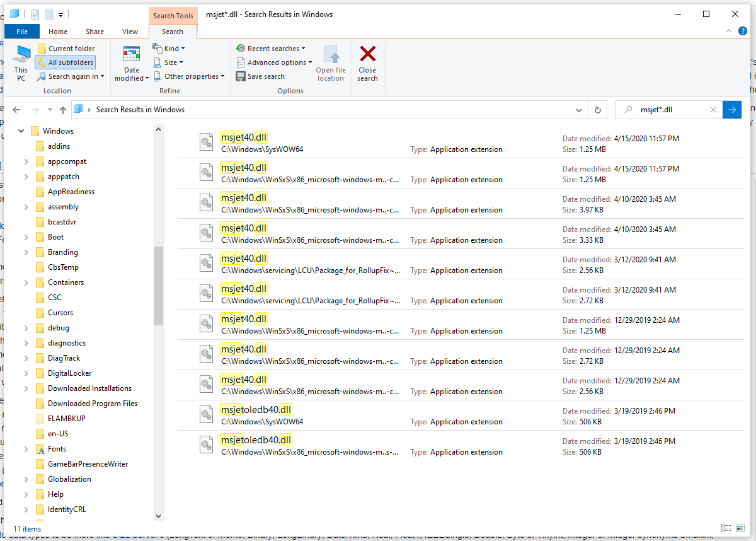The height and width of the screenshot is (541, 756).
Task: Switch to details view layout icon
Action: (x=726, y=528)
